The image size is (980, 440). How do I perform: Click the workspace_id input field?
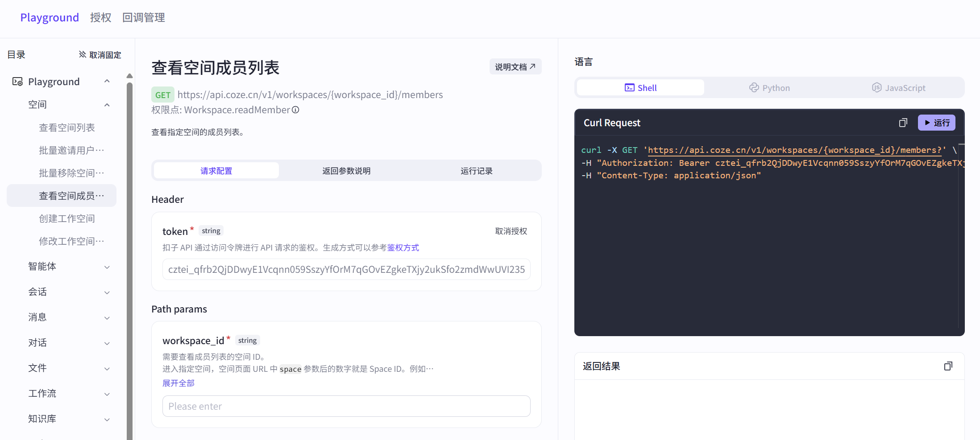click(346, 406)
